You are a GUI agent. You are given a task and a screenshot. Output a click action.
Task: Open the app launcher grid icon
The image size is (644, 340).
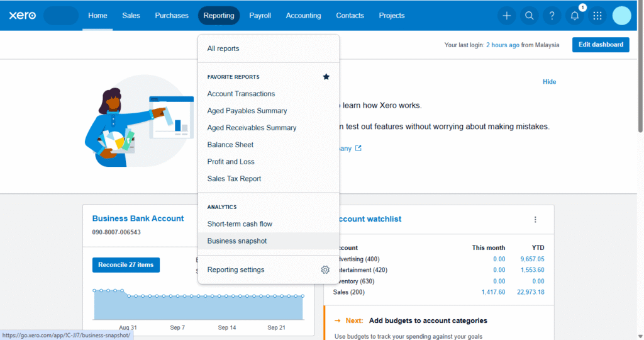pos(597,16)
